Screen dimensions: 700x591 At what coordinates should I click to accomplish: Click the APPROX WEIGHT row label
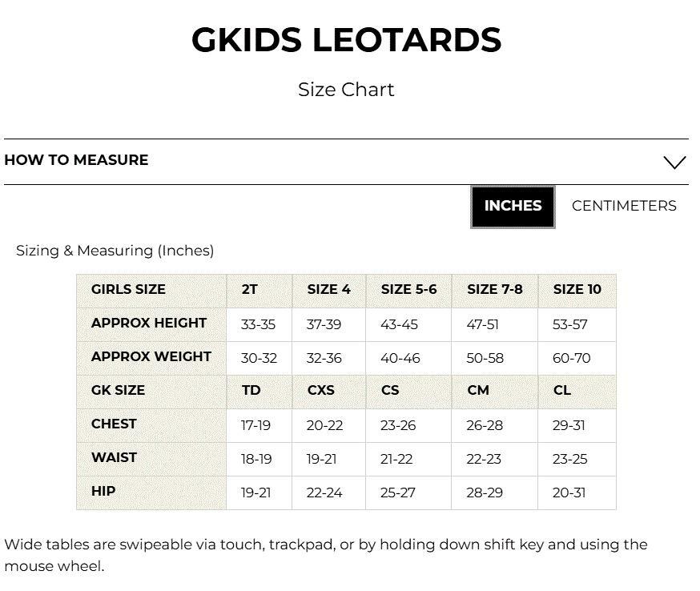(151, 358)
